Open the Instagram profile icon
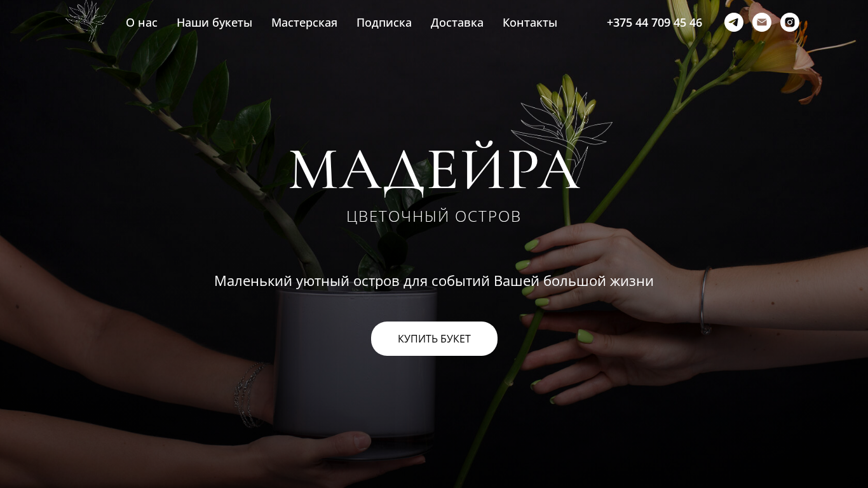The image size is (868, 488). pos(790,22)
